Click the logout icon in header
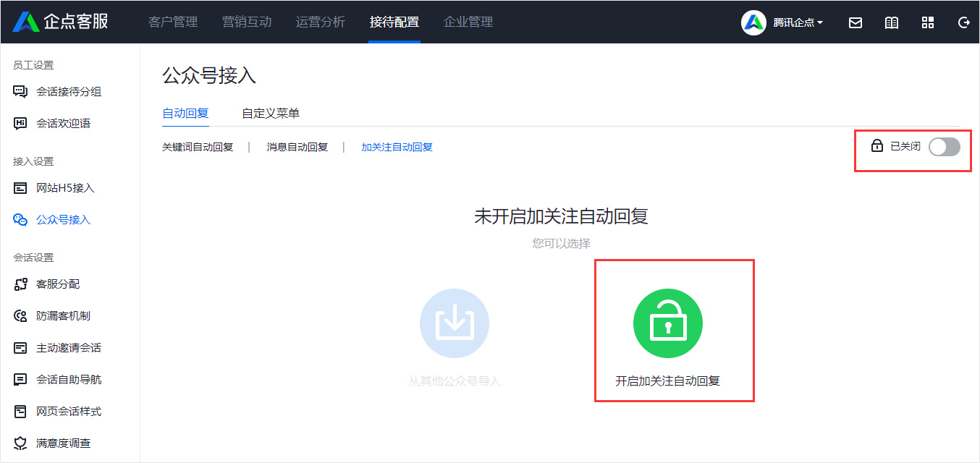 tap(963, 22)
